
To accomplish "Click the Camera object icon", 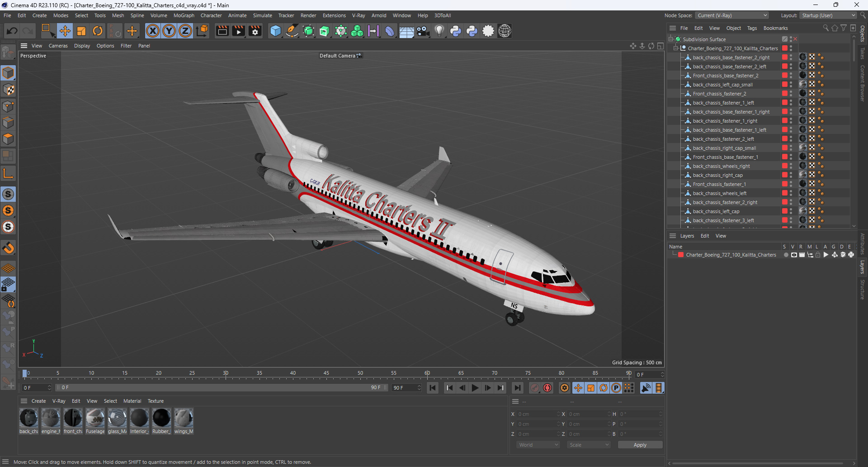I will 423,31.
